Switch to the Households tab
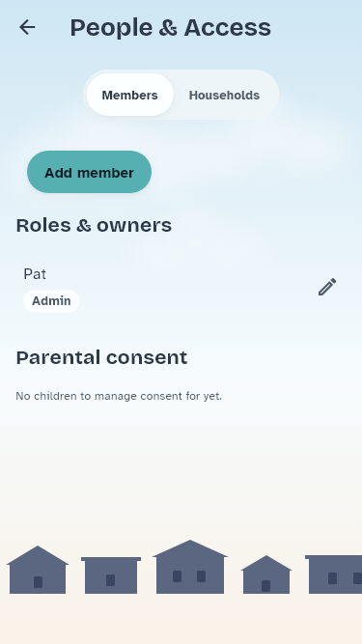 pos(224,95)
